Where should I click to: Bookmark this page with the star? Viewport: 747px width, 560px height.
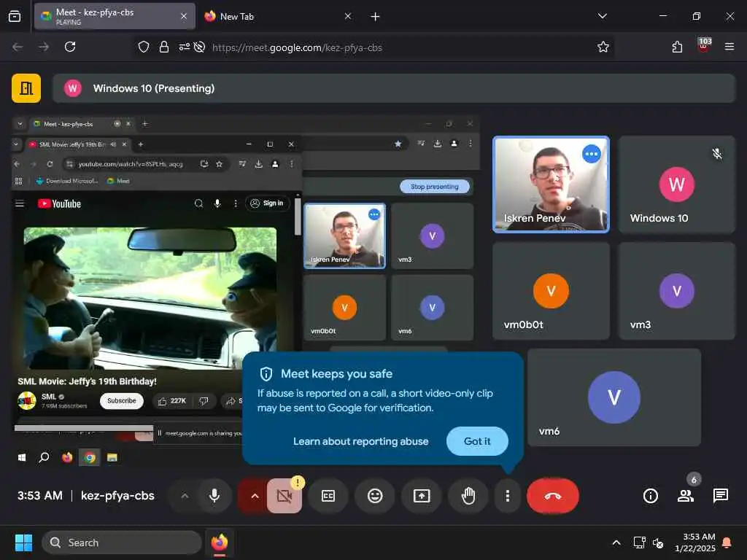point(603,47)
